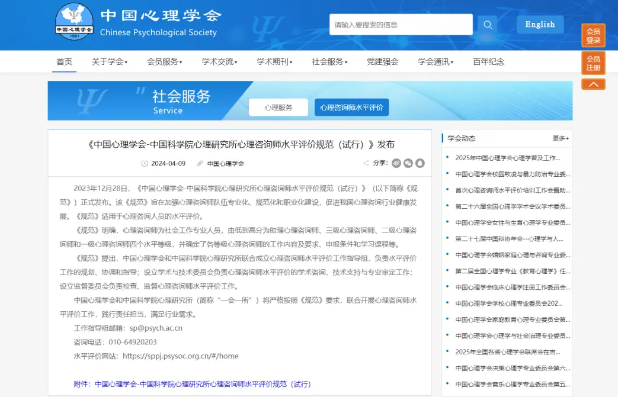Viewport: 618px width, 403px height.
Task: Open news starting '第二届全国心理学专业《教育心理学》'
Action: (513, 271)
